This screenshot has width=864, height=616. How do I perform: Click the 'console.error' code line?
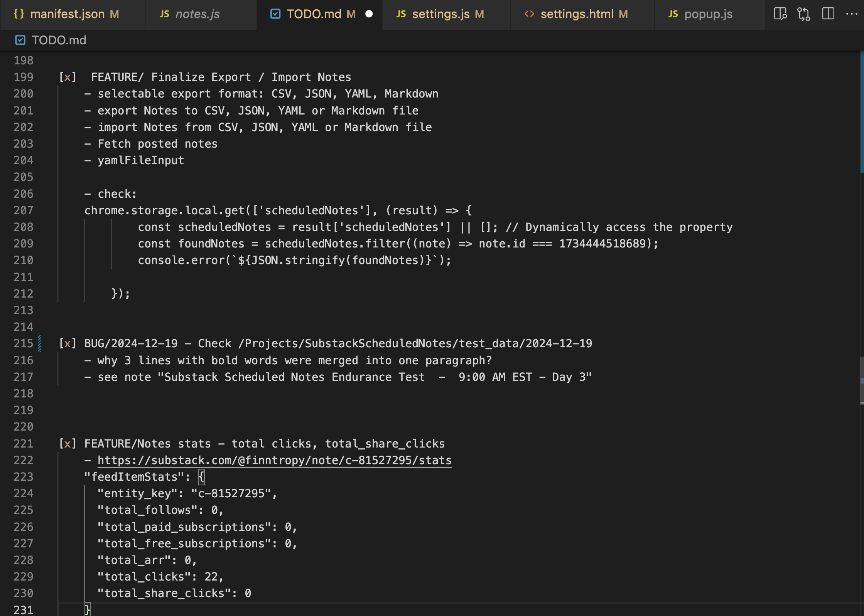[x=294, y=260]
